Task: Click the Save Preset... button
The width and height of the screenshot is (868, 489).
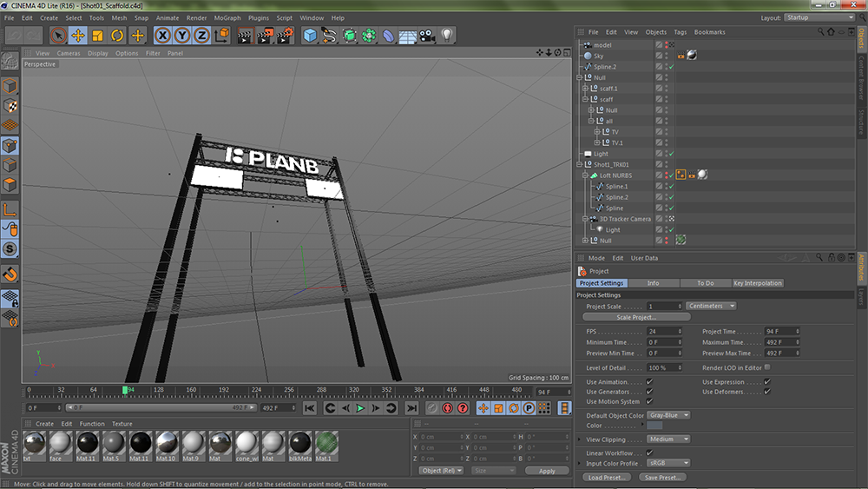Action: [x=662, y=478]
